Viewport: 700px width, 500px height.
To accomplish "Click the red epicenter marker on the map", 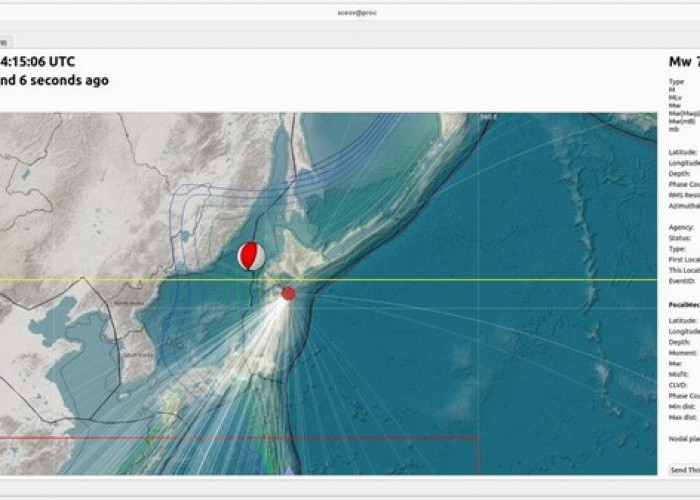I will 288,293.
